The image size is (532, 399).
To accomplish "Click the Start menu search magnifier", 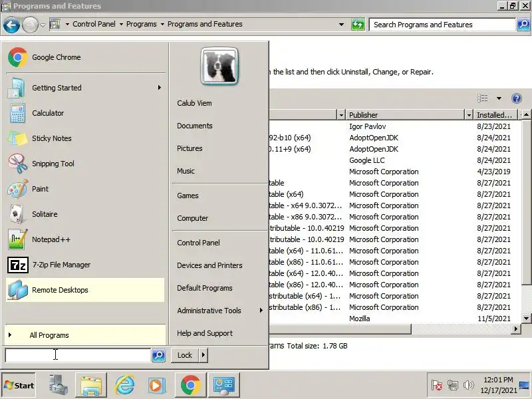I will tap(158, 355).
